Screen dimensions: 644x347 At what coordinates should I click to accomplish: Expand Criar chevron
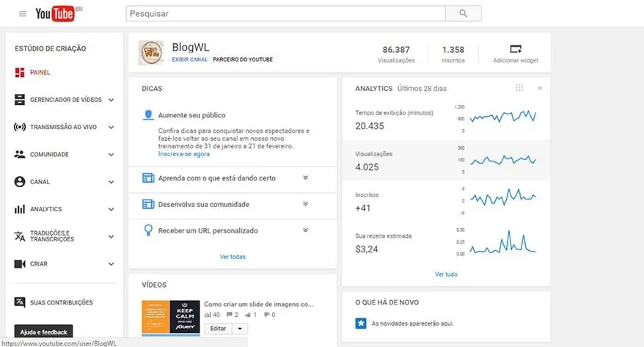(111, 264)
